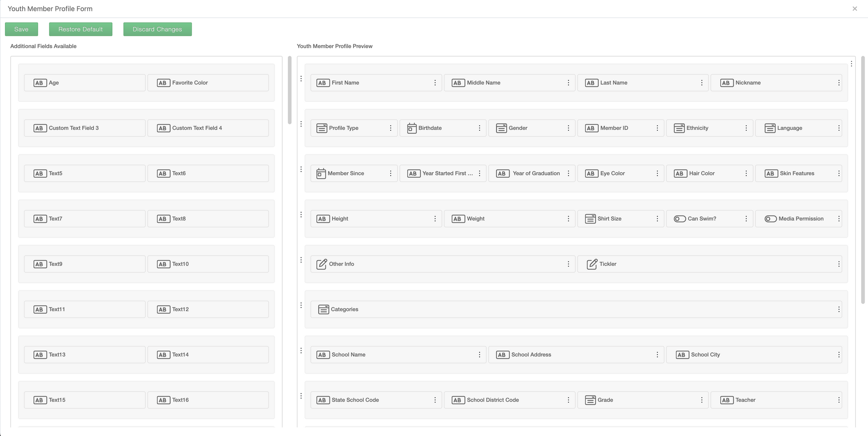868x436 pixels.
Task: Click the Profile Type list icon
Action: click(321, 128)
